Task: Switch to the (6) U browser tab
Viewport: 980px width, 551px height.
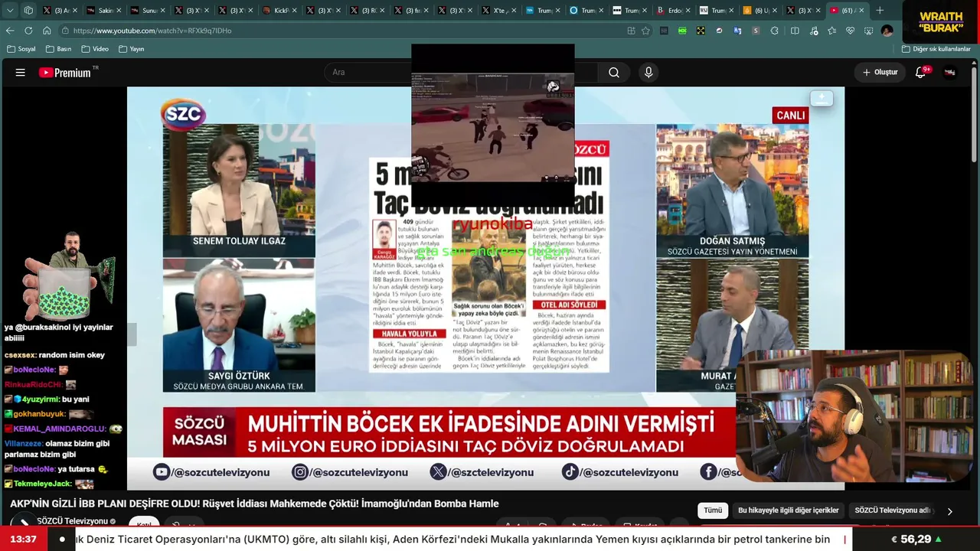Action: 761,11
